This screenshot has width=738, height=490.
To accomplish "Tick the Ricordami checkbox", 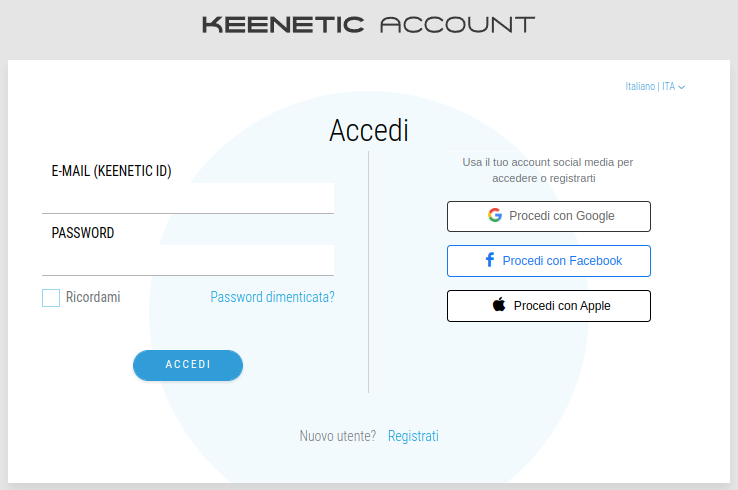I will click(51, 297).
